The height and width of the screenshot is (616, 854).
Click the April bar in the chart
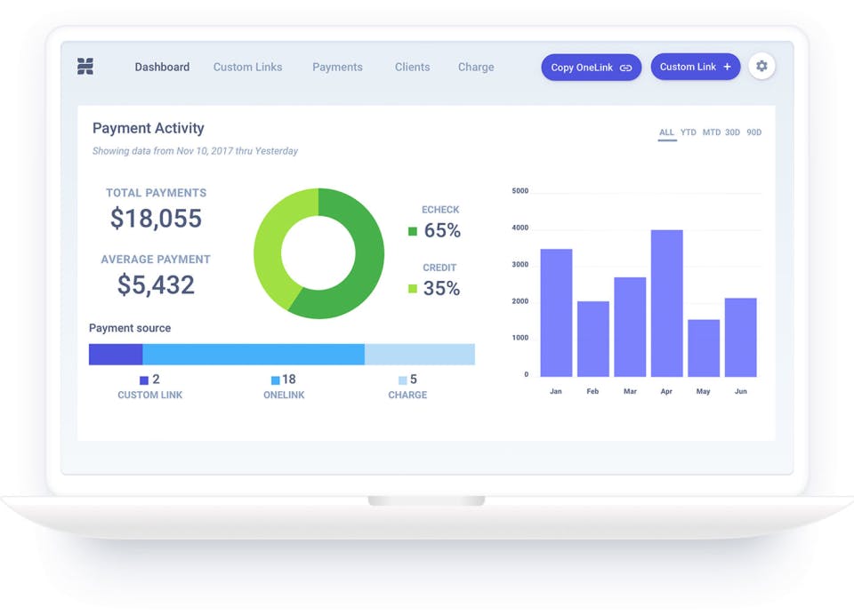click(666, 303)
